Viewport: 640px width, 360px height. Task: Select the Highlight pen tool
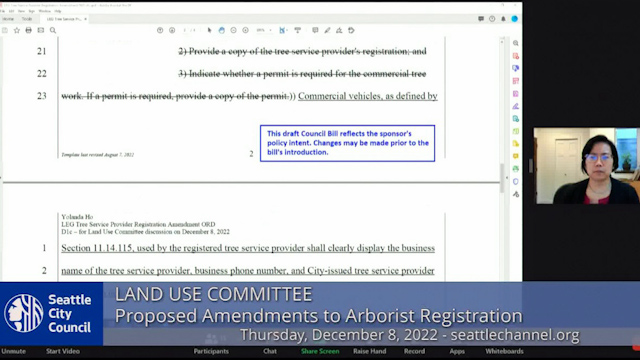[x=327, y=30]
